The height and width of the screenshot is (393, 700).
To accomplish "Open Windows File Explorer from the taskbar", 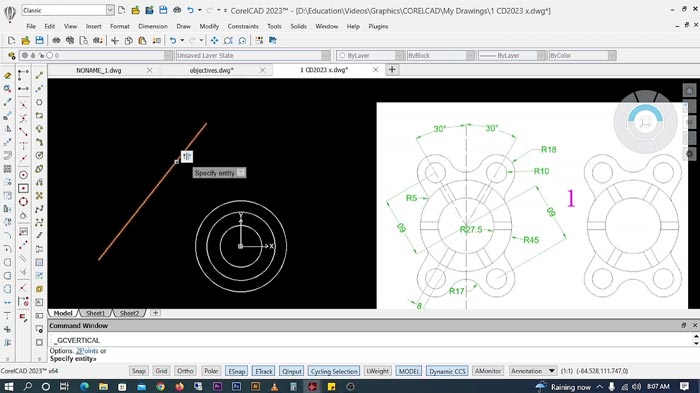I will point(103,386).
